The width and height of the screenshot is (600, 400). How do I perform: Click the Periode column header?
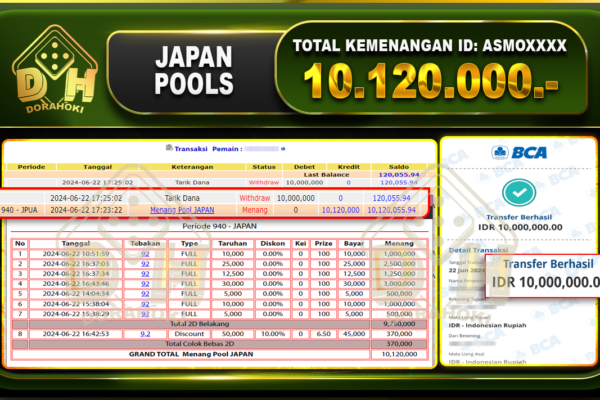[x=31, y=167]
